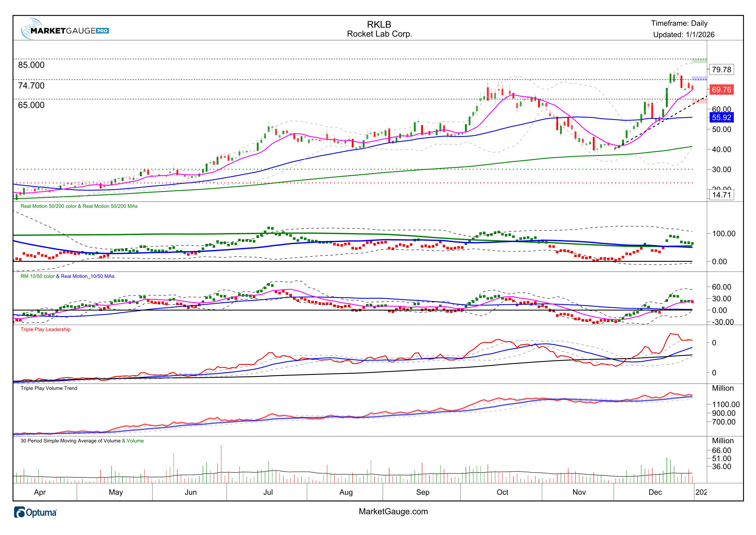The height and width of the screenshot is (535, 756).
Task: Click the 85.000 resistance level label
Action: [x=31, y=65]
